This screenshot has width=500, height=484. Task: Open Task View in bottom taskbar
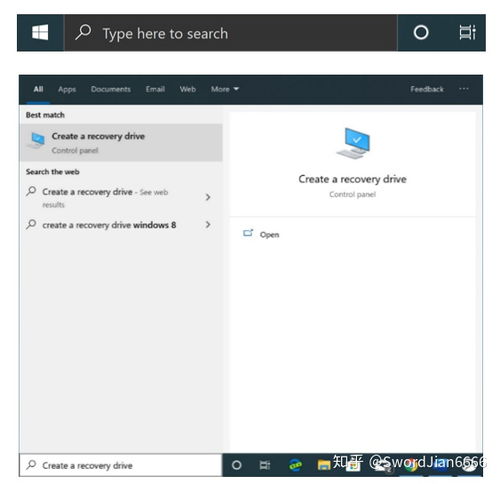(x=265, y=465)
